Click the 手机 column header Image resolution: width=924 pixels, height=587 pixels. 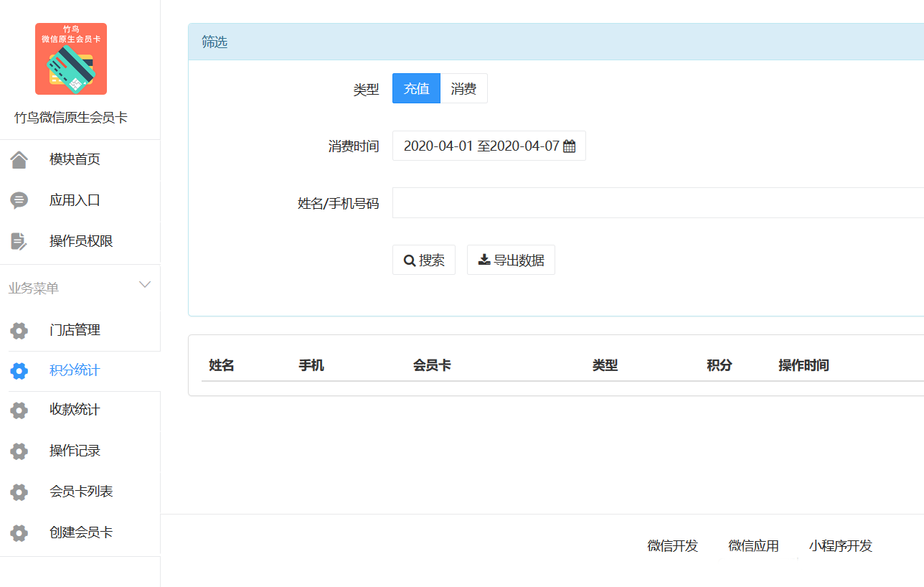(x=311, y=365)
